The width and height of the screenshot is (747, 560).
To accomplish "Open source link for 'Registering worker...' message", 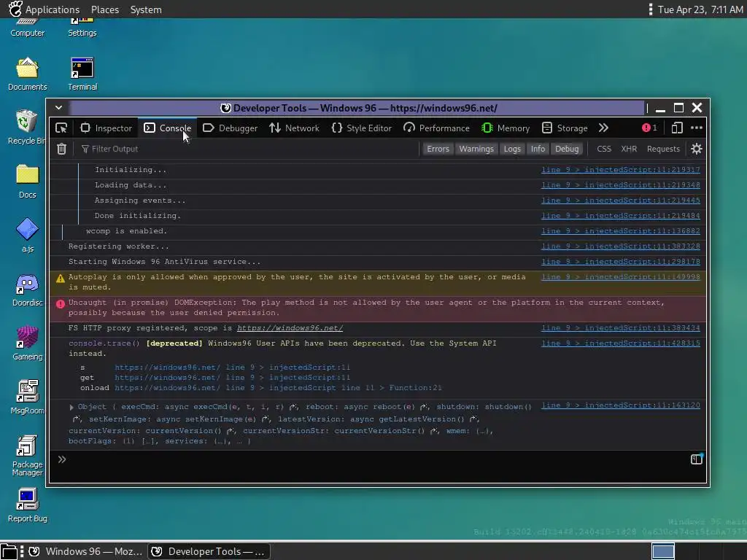I will point(620,246).
